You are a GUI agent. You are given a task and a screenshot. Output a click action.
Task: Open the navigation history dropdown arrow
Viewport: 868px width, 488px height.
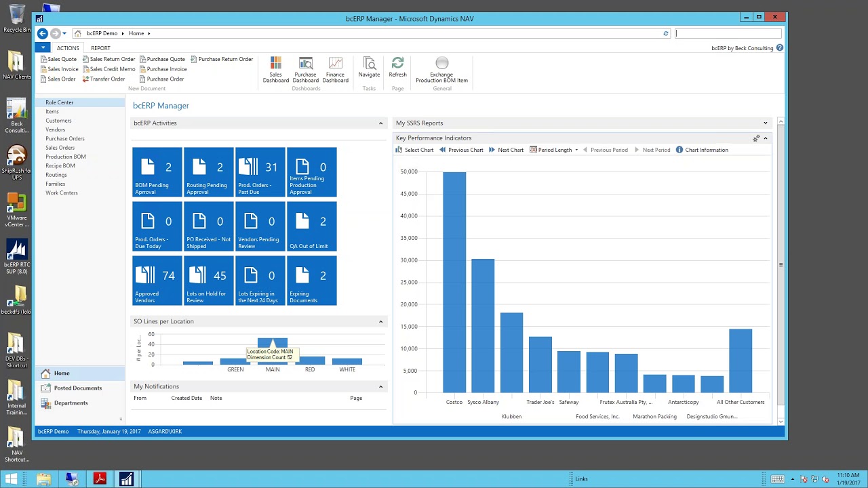tap(64, 33)
